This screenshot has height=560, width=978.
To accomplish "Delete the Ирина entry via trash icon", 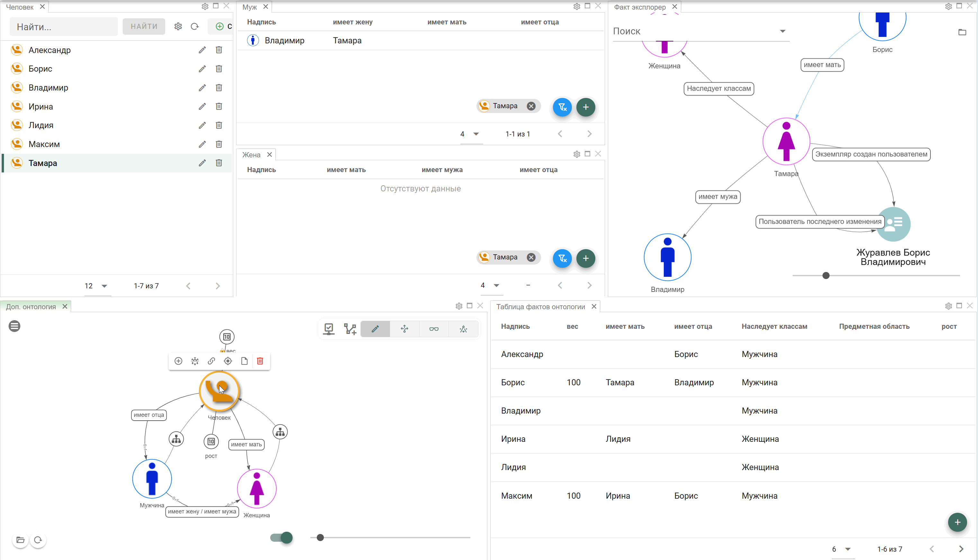I will click(x=219, y=107).
